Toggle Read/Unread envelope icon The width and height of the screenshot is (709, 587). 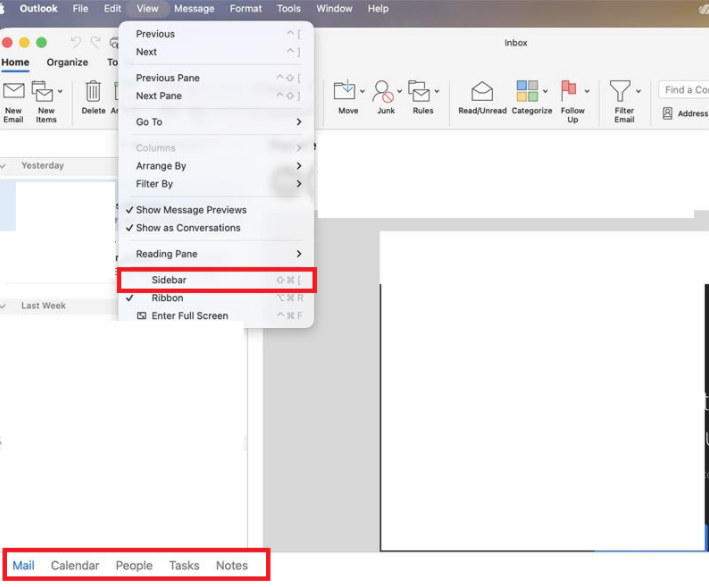482,91
